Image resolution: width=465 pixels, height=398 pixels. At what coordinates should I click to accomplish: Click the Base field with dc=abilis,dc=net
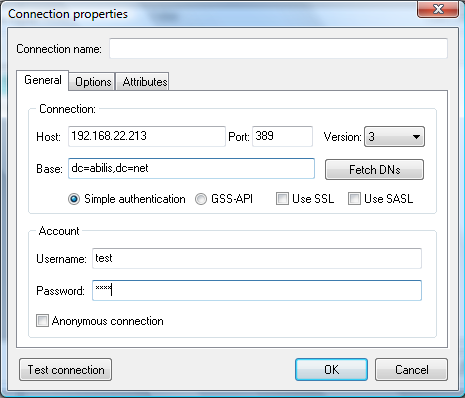tap(191, 168)
